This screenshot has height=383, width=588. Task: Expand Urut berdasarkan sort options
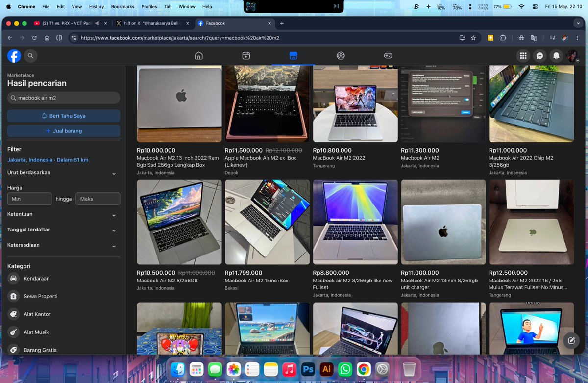(x=64, y=173)
